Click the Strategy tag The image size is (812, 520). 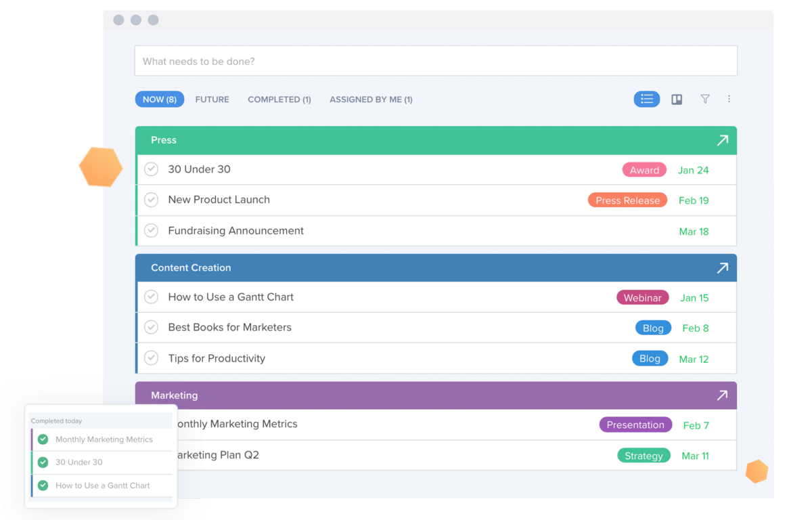644,456
